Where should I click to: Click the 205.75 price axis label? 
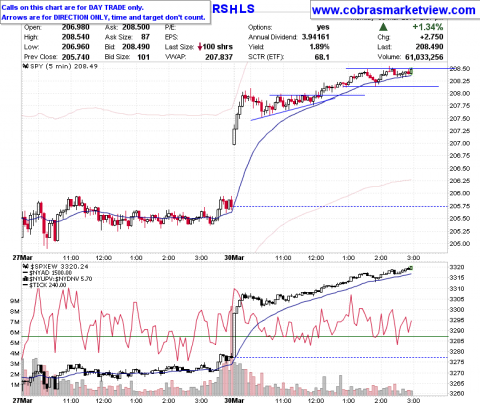point(460,206)
